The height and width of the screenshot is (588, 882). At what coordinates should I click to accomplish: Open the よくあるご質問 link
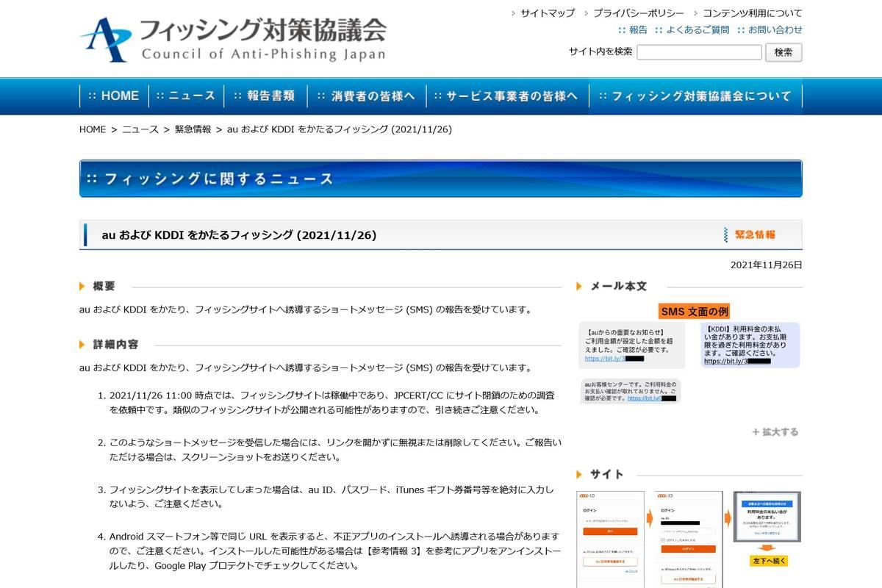tap(698, 30)
